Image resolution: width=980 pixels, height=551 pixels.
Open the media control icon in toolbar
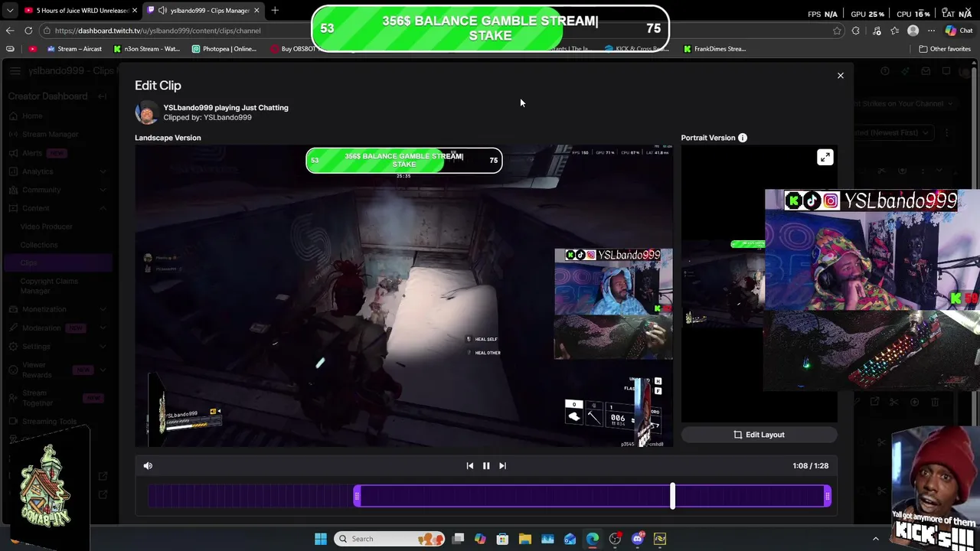877,31
